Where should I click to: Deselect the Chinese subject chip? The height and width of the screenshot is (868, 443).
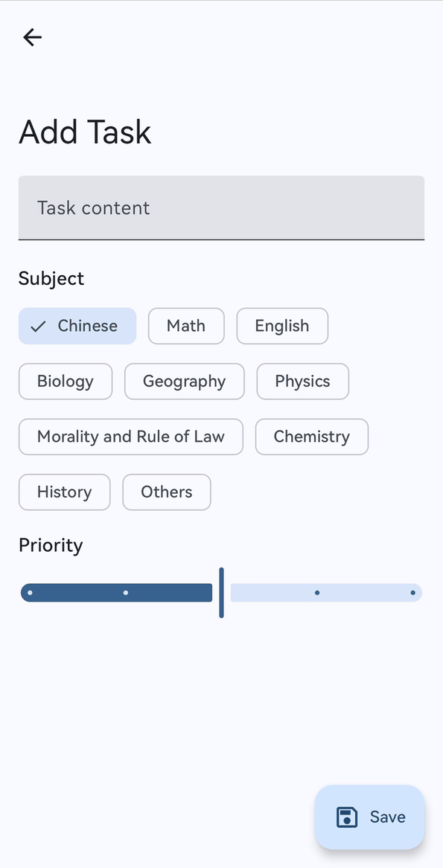(77, 326)
